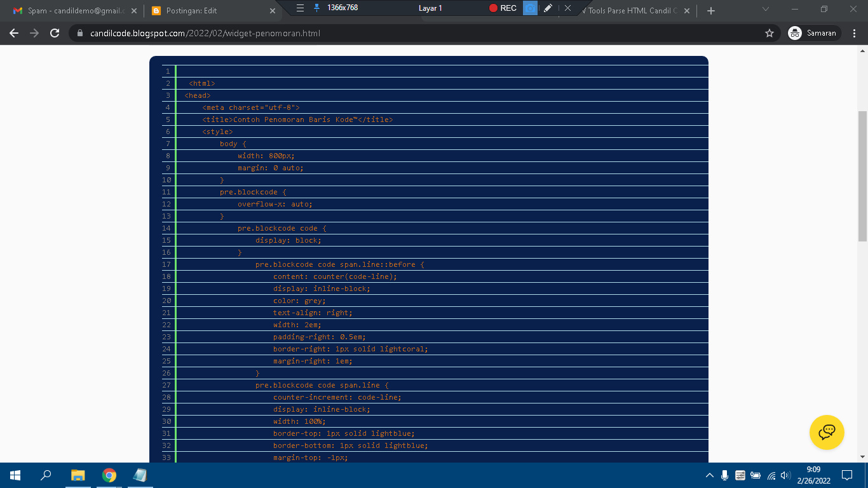Open the Samaran incognito profile button
This screenshot has width=868, height=488.
[814, 33]
